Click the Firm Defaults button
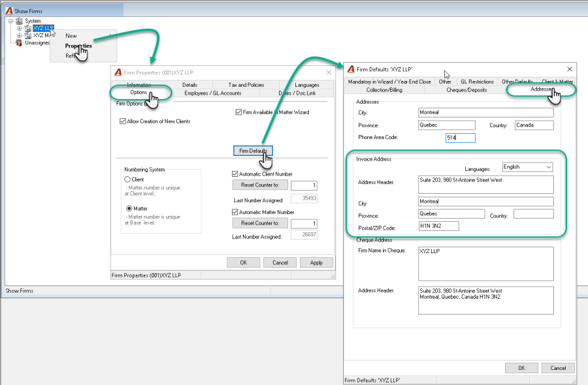Viewport: 588px width, 385px height. click(253, 151)
